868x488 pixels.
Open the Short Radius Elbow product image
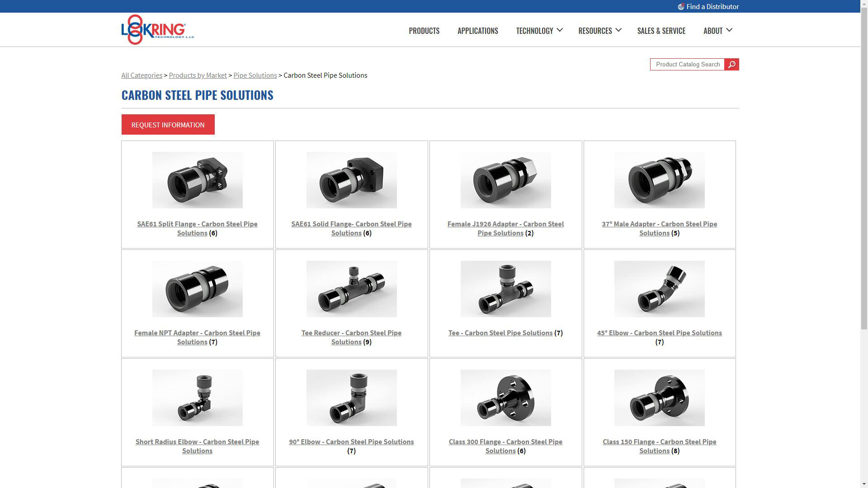click(197, 398)
